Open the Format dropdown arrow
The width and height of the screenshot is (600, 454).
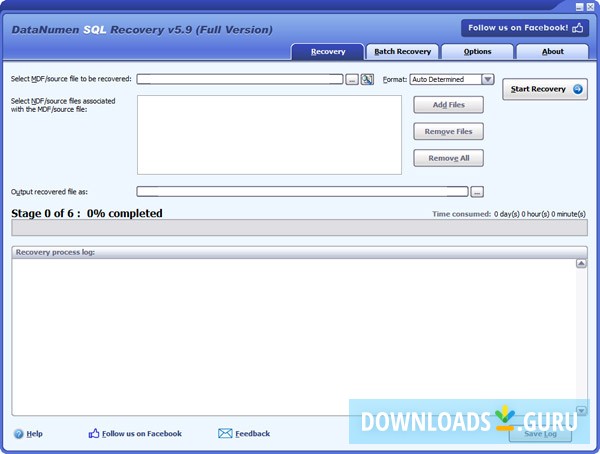pyautogui.click(x=488, y=79)
